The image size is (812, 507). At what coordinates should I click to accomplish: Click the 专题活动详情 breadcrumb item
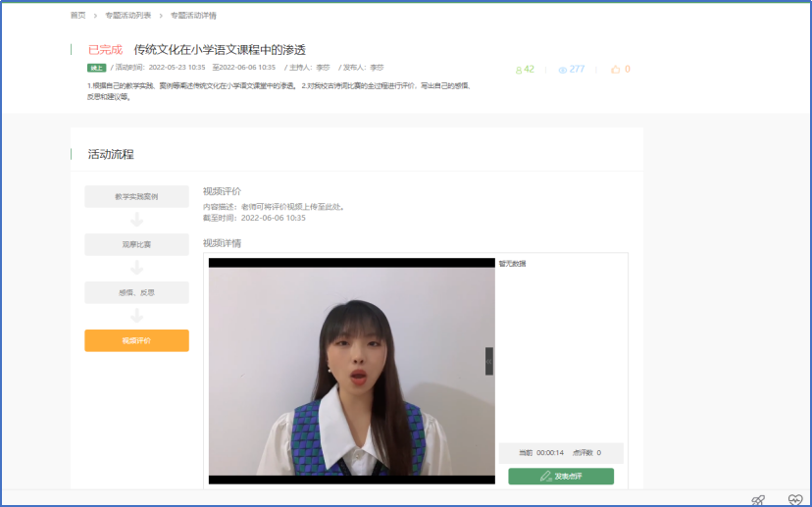(193, 16)
